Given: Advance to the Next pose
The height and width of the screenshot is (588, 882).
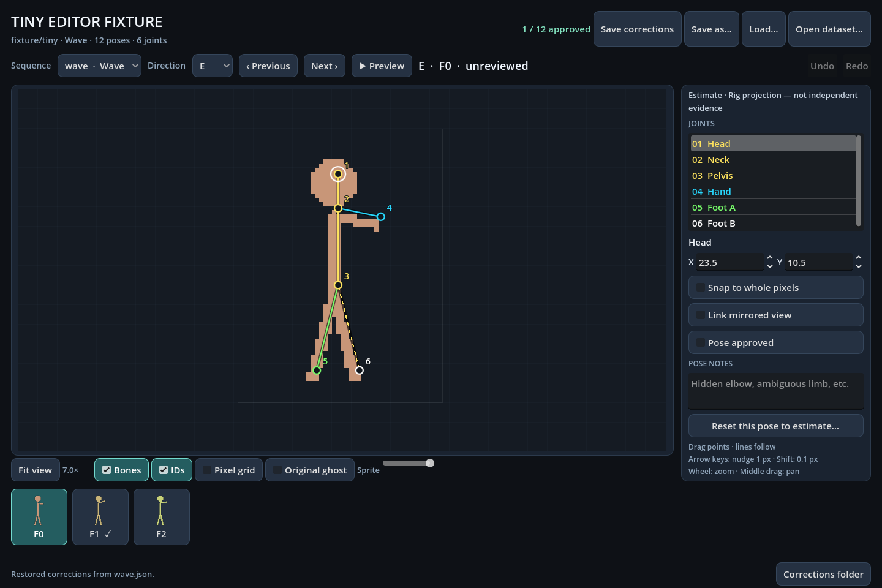Looking at the screenshot, I should (x=325, y=66).
